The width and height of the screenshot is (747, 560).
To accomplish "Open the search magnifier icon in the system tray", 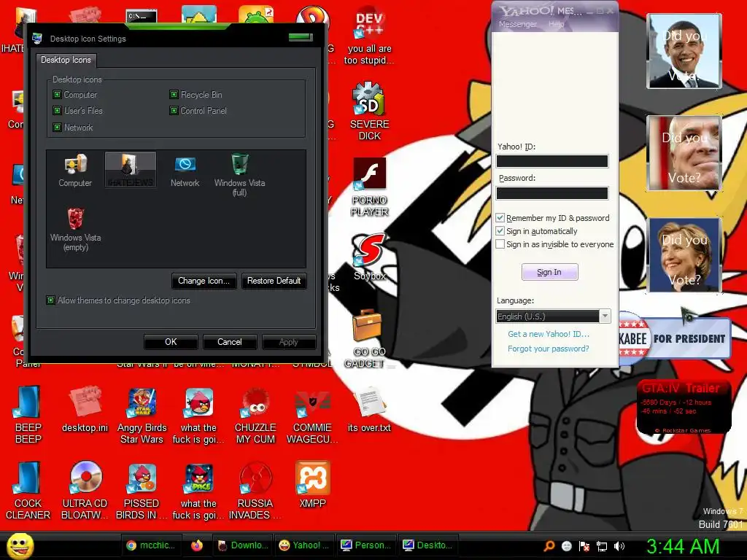I will pos(549,545).
